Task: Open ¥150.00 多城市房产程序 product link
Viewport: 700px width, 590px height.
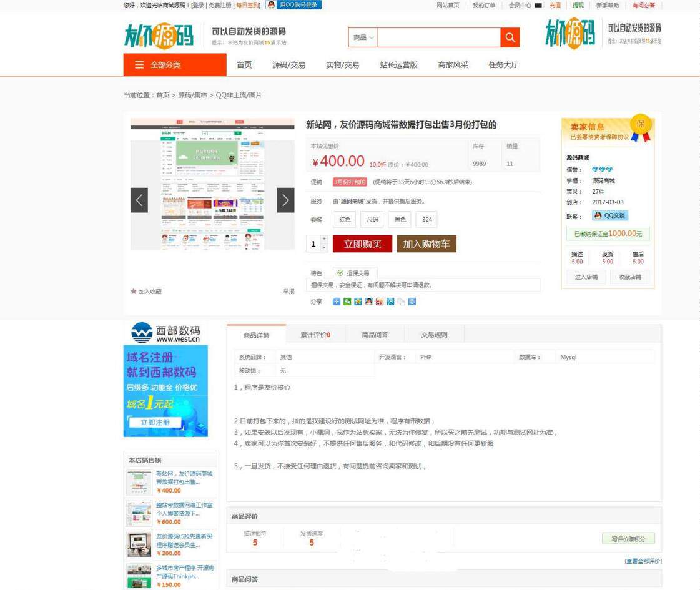Action: pos(185,572)
